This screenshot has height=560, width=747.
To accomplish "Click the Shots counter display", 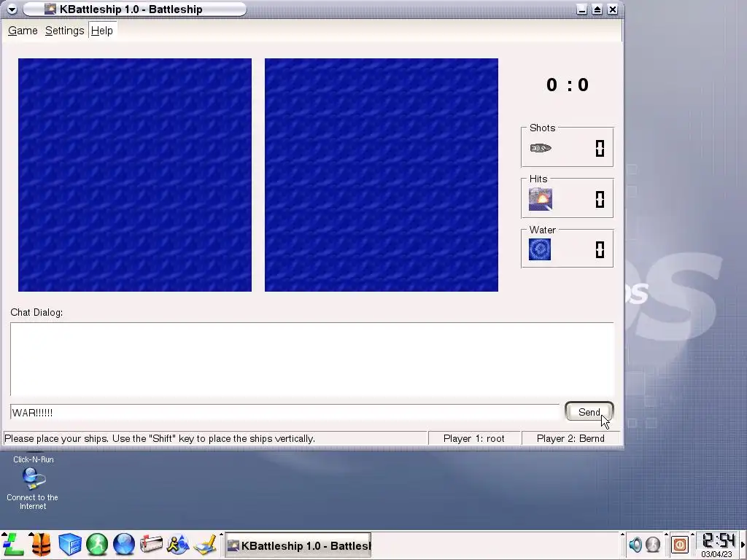I will point(600,148).
